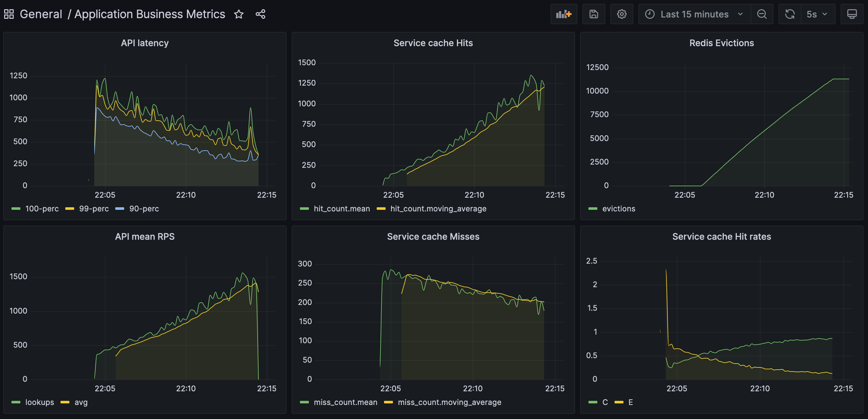Open the Redis Evictions panel title menu
This screenshot has width=868, height=419.
[x=721, y=43]
